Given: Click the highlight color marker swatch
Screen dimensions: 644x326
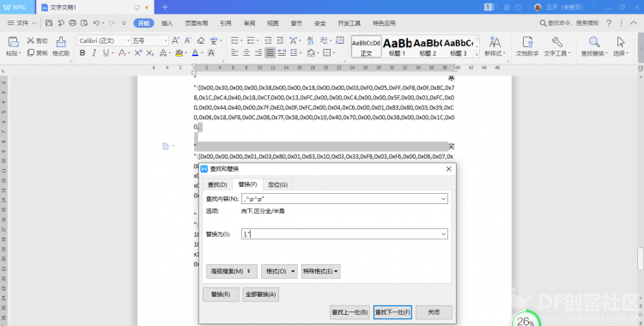Looking at the screenshot, I should (179, 53).
